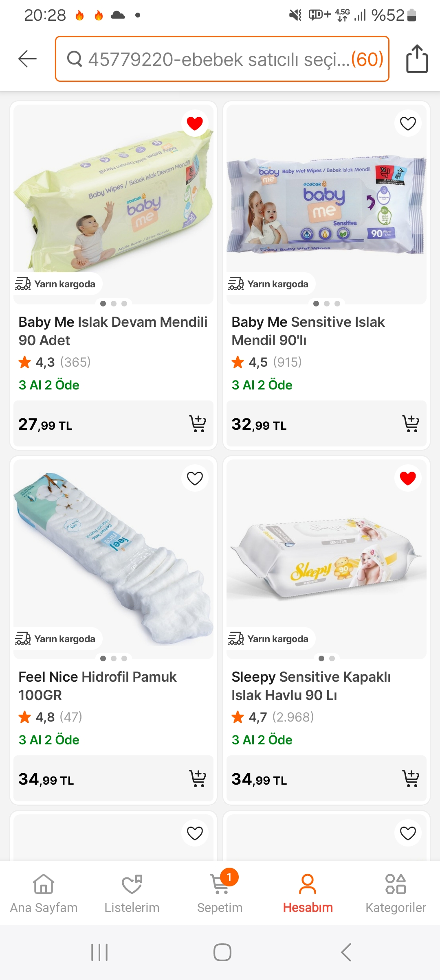Tap the back arrow icon
This screenshot has height=980, width=440.
click(28, 59)
